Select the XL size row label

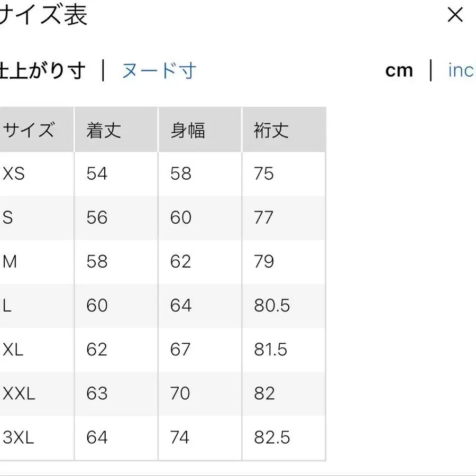(x=13, y=350)
